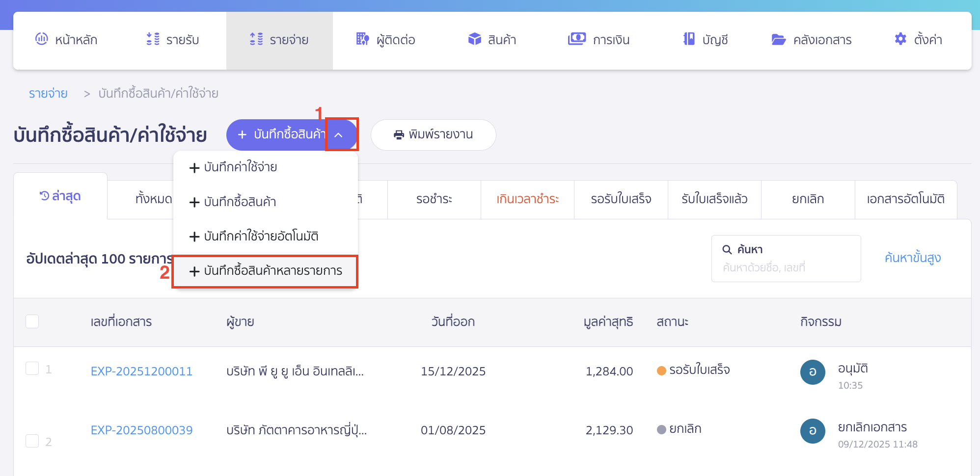Check the select-all checkbox in table header

coord(32,321)
